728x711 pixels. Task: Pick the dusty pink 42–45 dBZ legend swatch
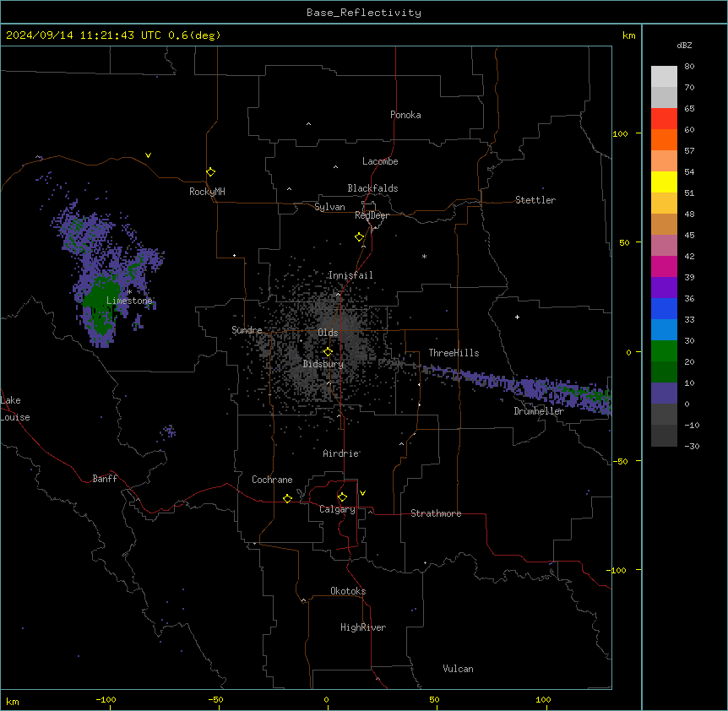[x=664, y=246]
